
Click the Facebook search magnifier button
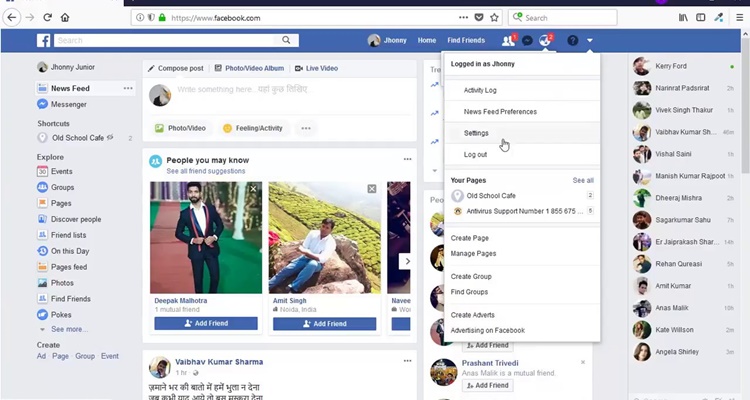pos(286,40)
